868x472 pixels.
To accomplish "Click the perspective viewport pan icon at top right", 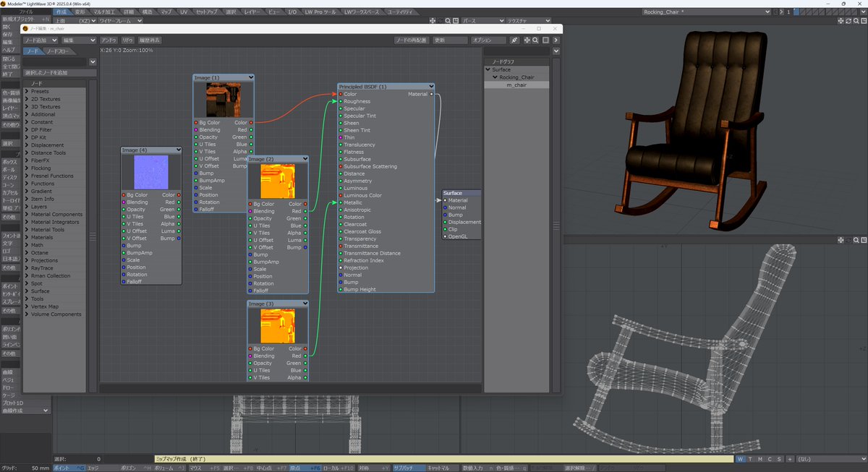I will click(840, 21).
